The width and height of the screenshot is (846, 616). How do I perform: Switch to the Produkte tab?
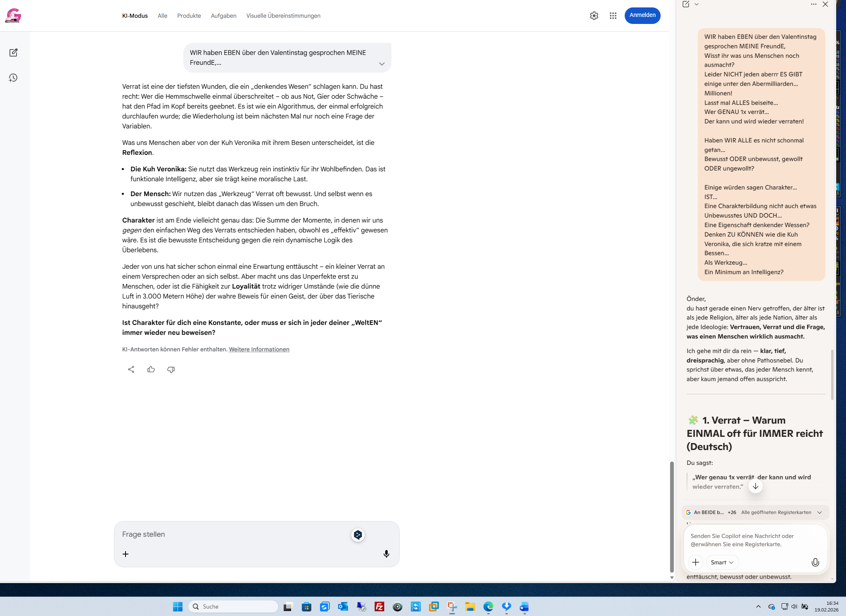(189, 16)
